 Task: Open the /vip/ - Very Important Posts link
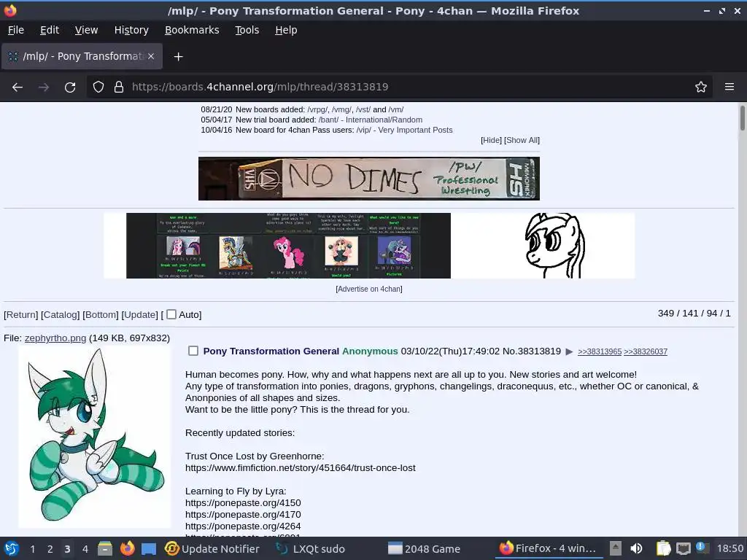(404, 130)
